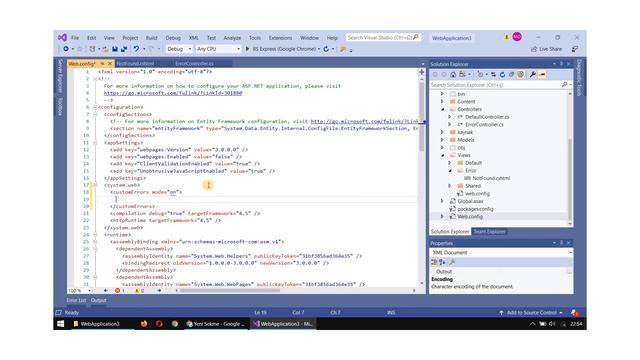Open the user account avatar

click(517, 37)
